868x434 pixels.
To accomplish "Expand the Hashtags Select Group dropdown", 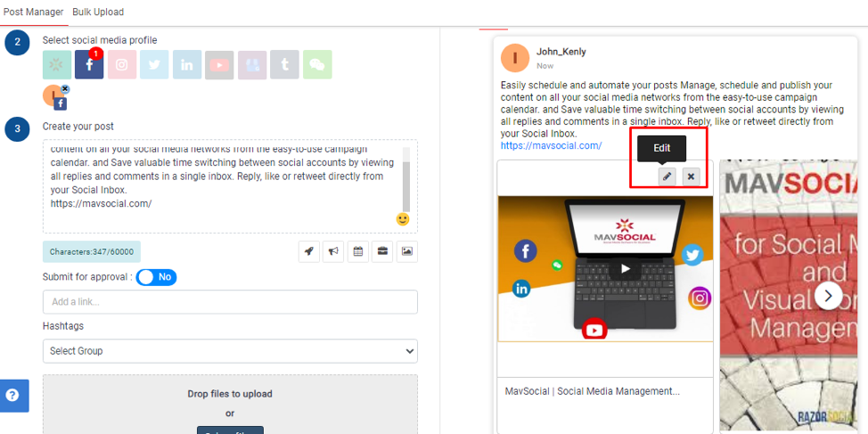I will click(230, 351).
